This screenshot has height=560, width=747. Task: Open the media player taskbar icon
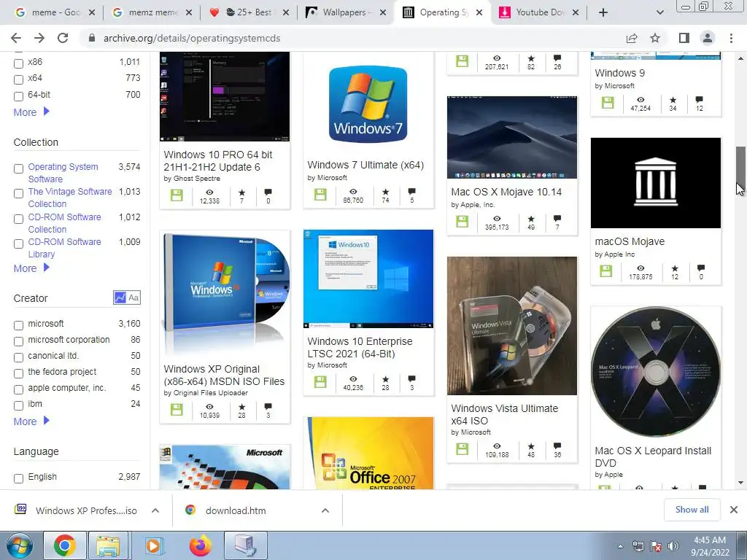click(x=153, y=545)
